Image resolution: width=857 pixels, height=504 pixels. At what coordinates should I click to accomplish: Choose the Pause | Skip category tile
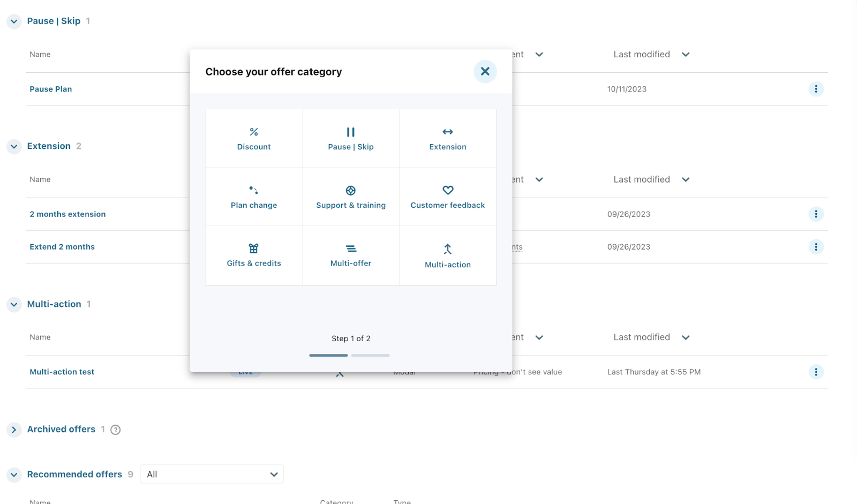351,139
